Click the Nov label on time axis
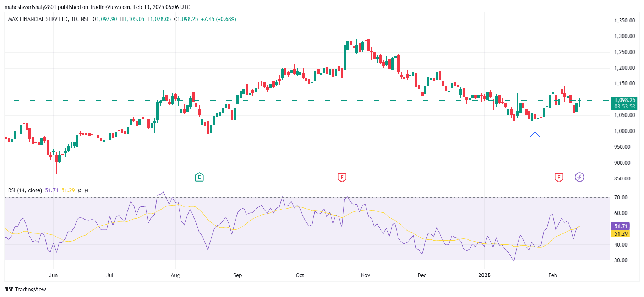 click(x=366, y=275)
